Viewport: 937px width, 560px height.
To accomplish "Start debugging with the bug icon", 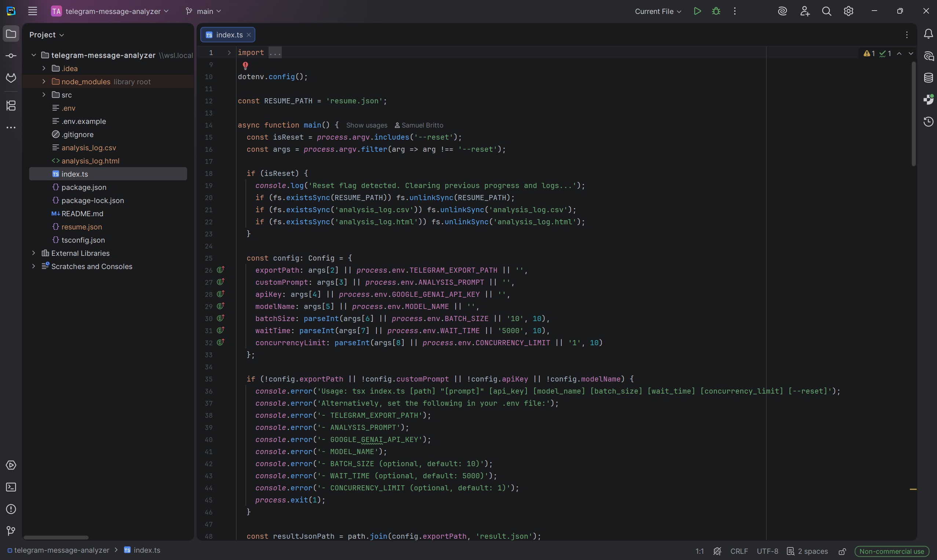I will (716, 11).
